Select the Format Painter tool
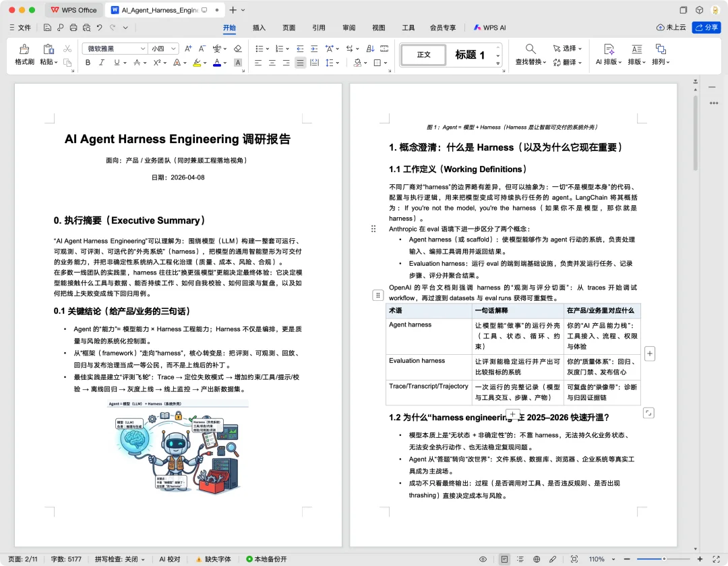This screenshot has width=728, height=566. pos(24,54)
